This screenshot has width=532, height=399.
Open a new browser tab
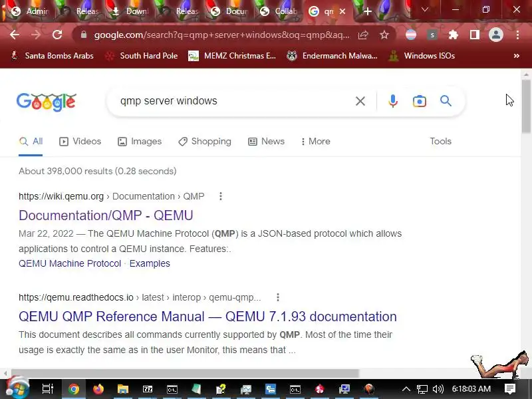[x=368, y=11]
